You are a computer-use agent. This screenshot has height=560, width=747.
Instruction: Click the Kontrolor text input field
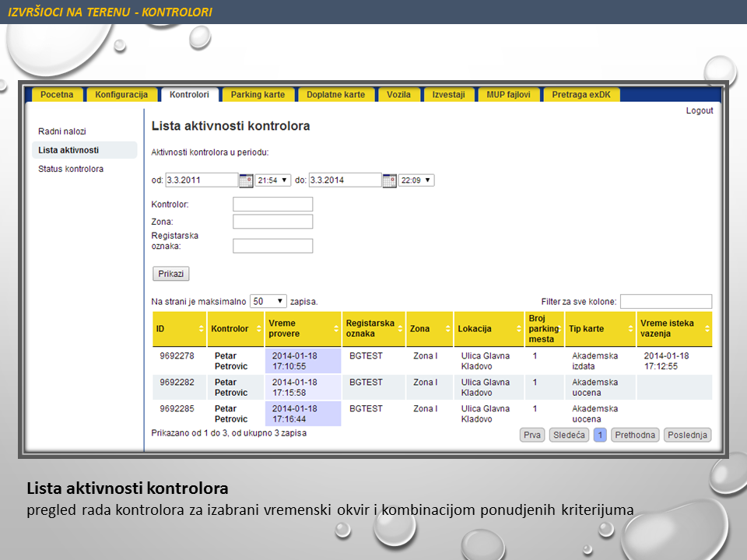click(x=272, y=205)
